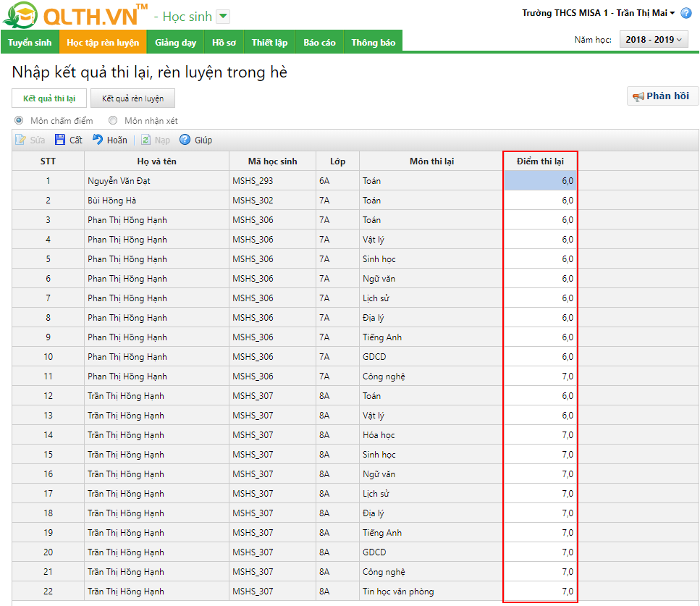Click the Hoãn toolbar button label
This screenshot has width=700, height=606.
coord(117,140)
